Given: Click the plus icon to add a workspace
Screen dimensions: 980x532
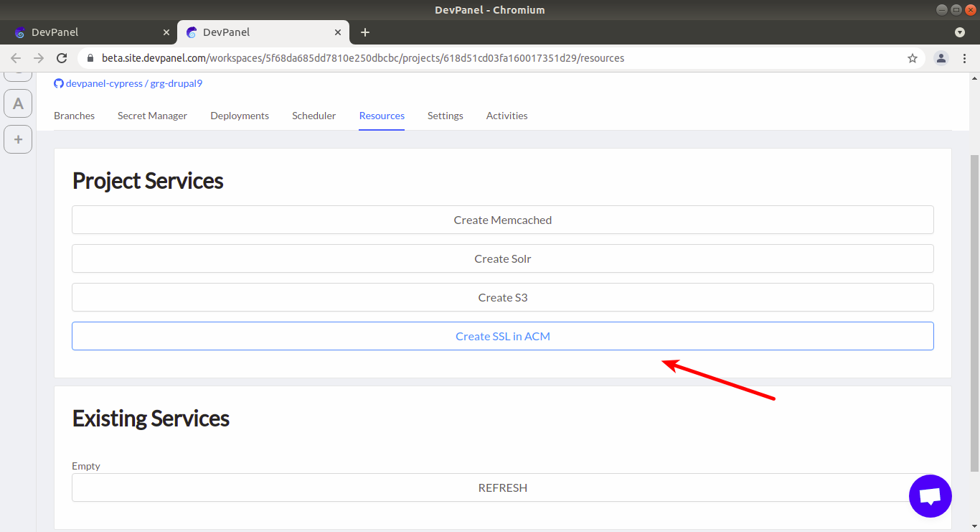Looking at the screenshot, I should (17, 139).
